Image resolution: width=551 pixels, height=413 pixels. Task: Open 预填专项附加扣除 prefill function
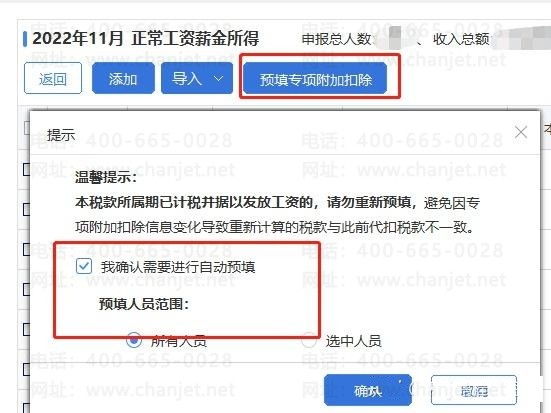[x=315, y=79]
